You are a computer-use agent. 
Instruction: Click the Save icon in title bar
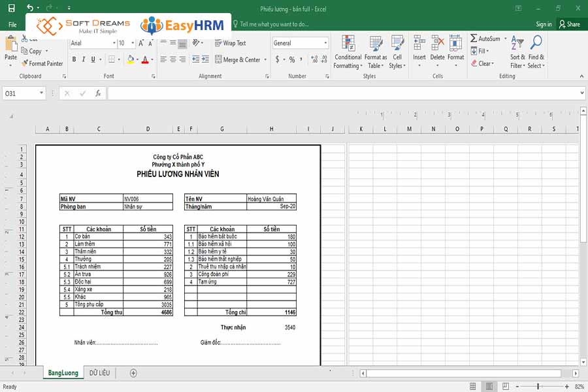click(x=12, y=8)
